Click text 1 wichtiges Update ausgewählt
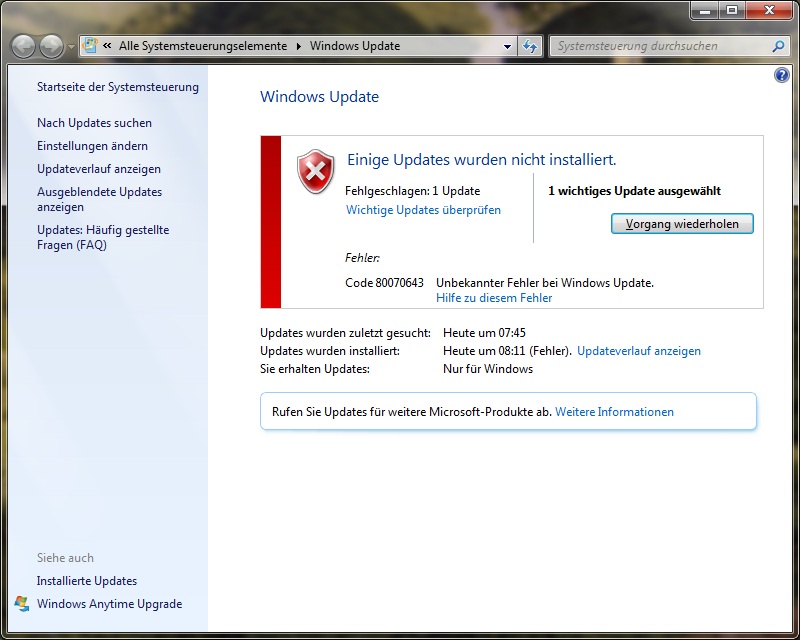Screen dimensions: 800x640 point(634,191)
